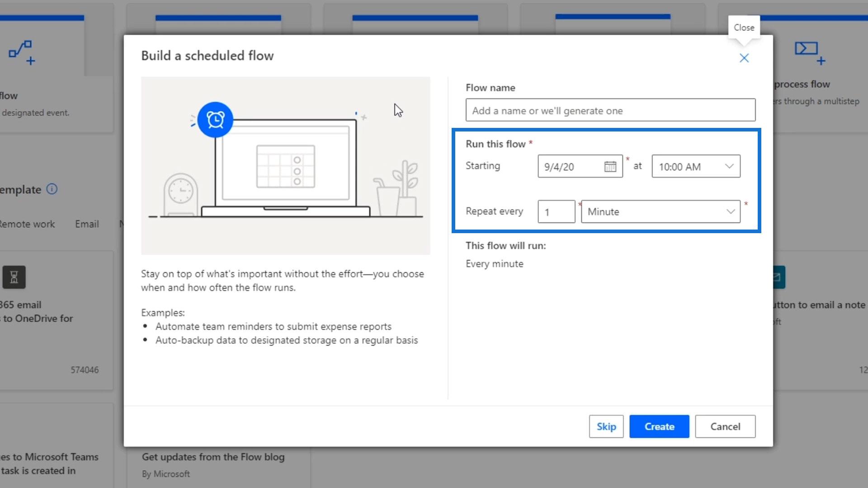Open Get updates from the Flow blog template
The height and width of the screenshot is (488, 868).
point(213,457)
